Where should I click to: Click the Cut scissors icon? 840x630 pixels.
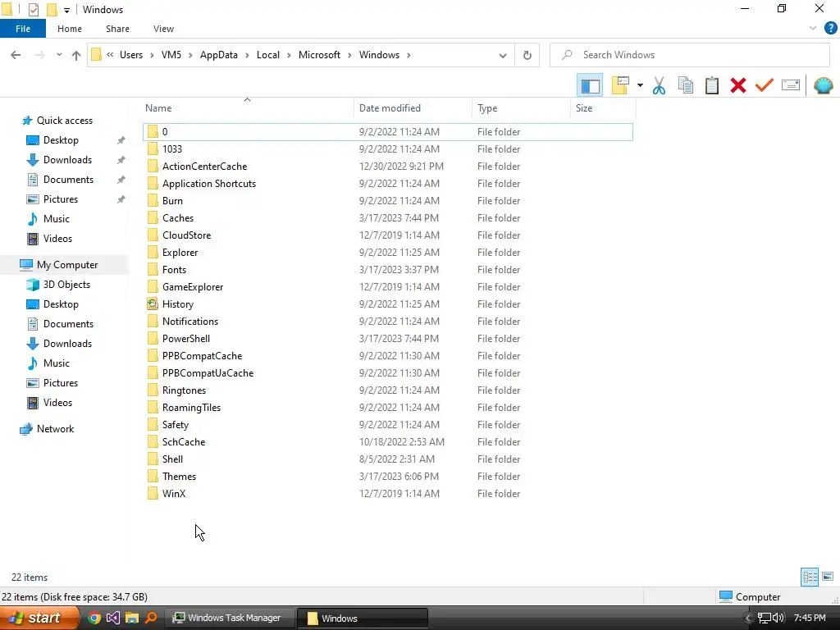click(x=659, y=85)
